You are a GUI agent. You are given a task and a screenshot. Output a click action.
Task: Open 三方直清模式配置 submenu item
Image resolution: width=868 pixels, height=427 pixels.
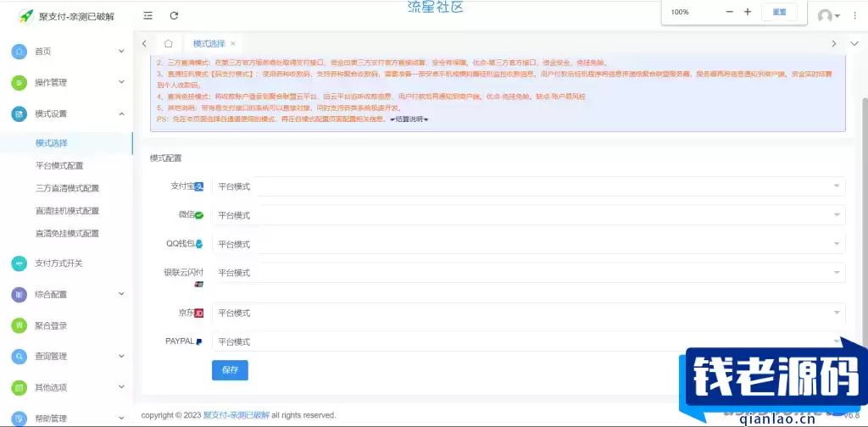pyautogui.click(x=66, y=189)
